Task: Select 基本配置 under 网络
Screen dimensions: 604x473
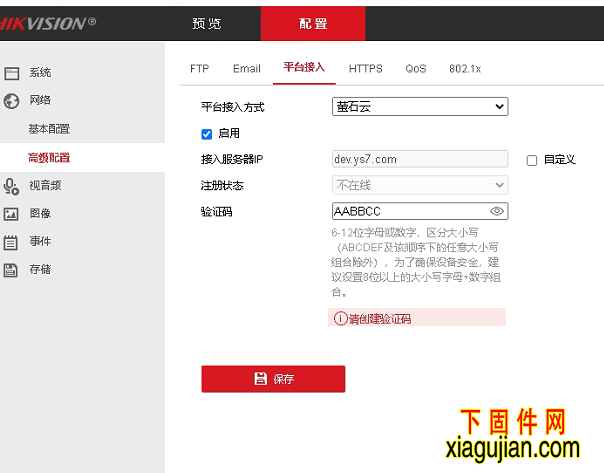Action: click(49, 129)
